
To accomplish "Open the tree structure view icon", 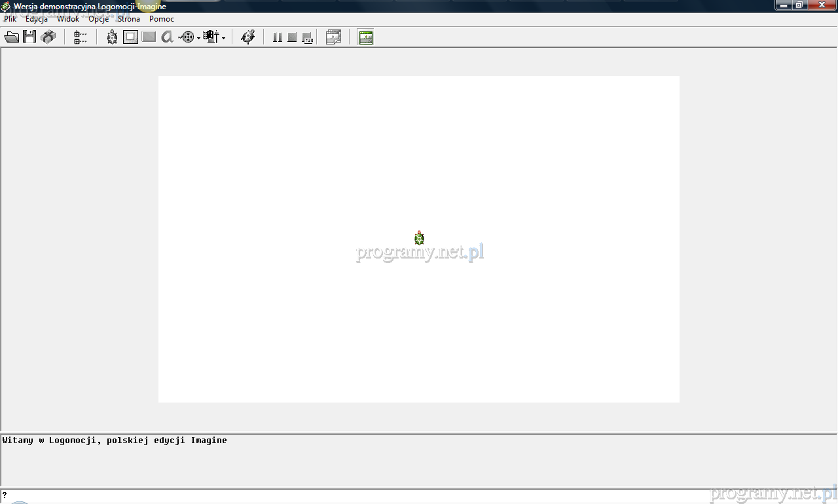I will [x=81, y=37].
